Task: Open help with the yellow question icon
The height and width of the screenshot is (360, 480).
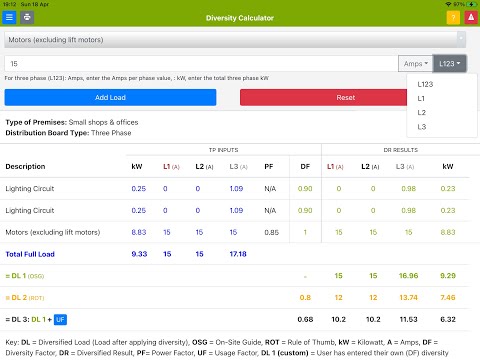Action: 453,17
